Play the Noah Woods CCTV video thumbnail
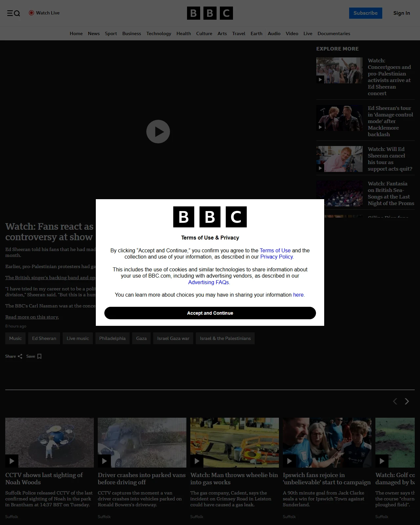The image size is (420, 525). (x=50, y=443)
